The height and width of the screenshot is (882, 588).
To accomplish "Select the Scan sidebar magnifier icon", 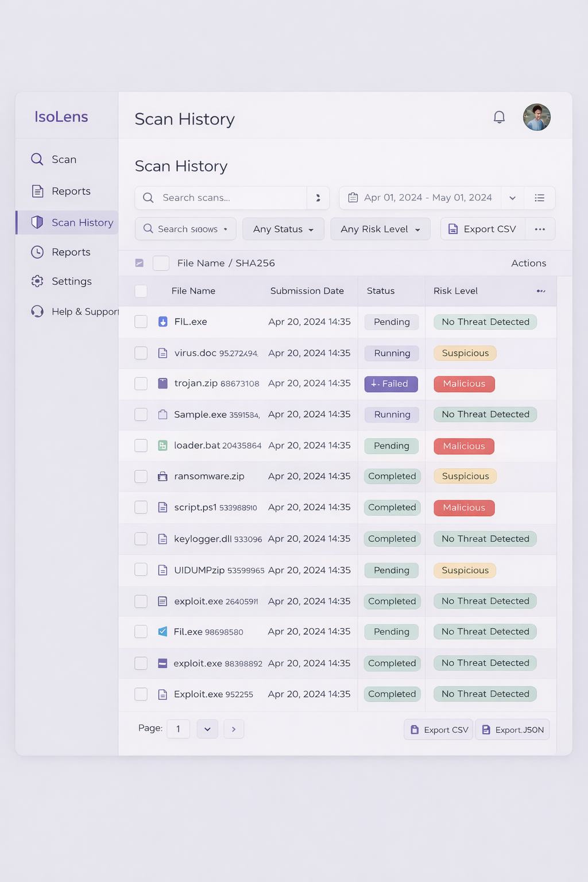I will click(37, 159).
